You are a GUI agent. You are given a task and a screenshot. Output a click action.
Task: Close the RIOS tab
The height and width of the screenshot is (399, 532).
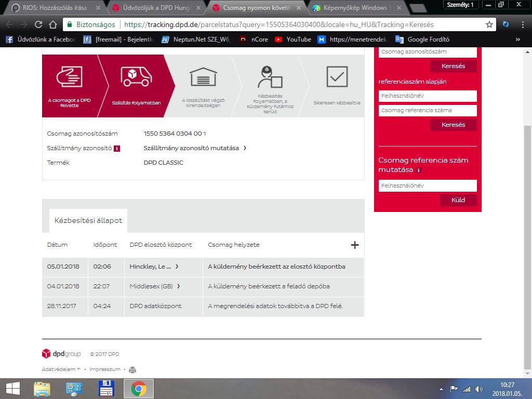[x=98, y=7]
